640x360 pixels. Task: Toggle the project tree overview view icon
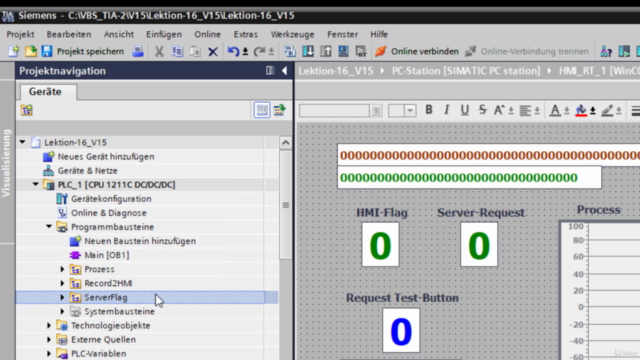(x=262, y=110)
